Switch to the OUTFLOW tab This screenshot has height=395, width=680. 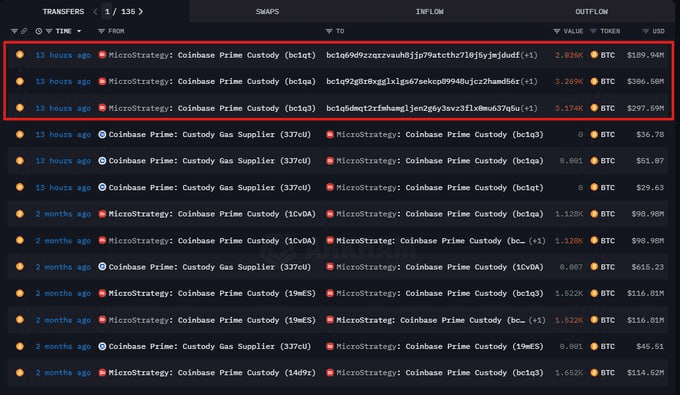tap(592, 12)
